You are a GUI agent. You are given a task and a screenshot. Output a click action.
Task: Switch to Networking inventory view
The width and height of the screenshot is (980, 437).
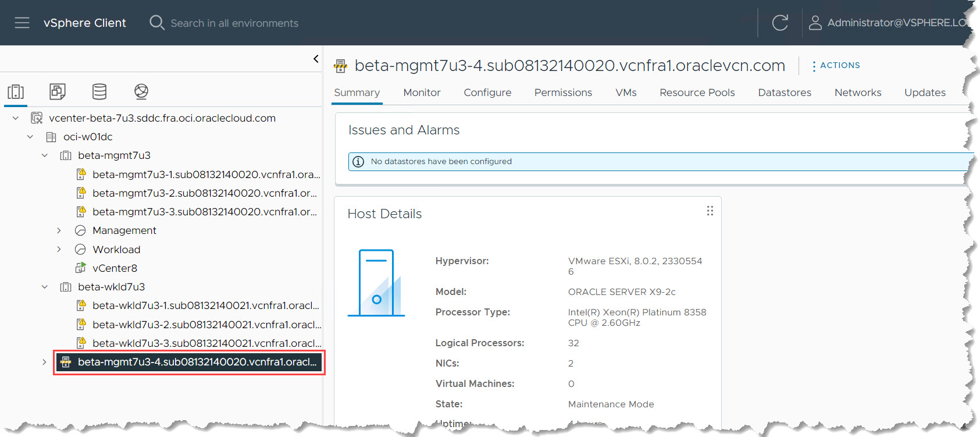pos(141,91)
